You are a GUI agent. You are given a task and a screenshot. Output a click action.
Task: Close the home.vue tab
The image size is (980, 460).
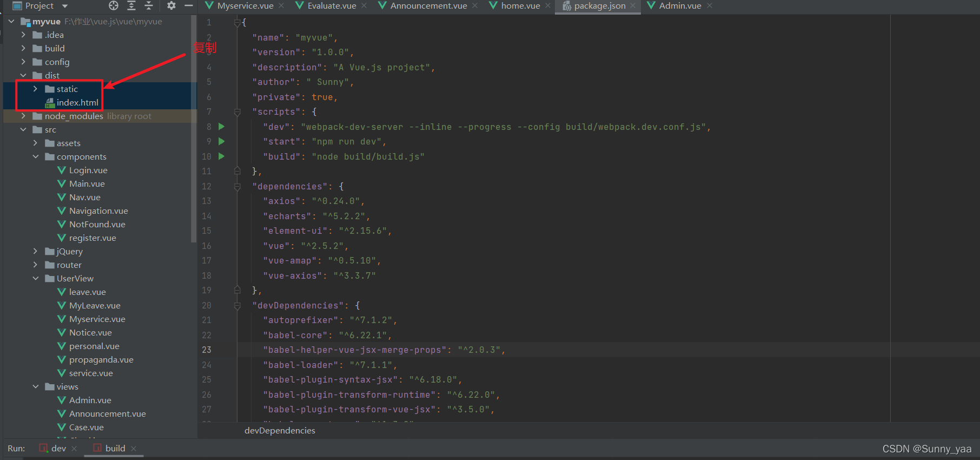548,6
